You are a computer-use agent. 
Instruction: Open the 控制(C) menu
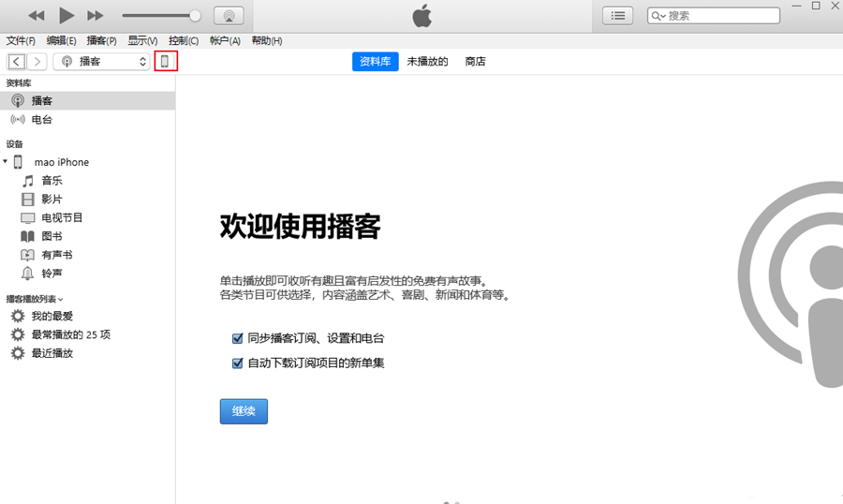coord(184,41)
